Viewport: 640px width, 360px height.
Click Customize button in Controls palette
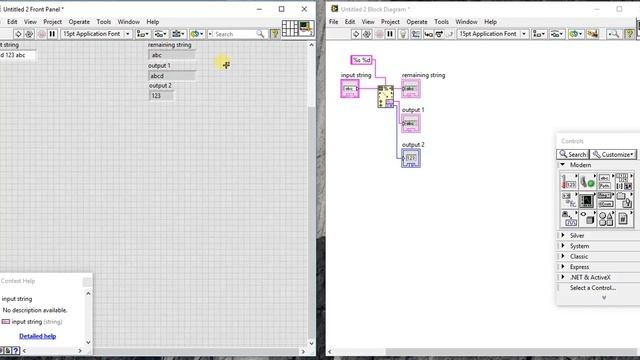(613, 154)
